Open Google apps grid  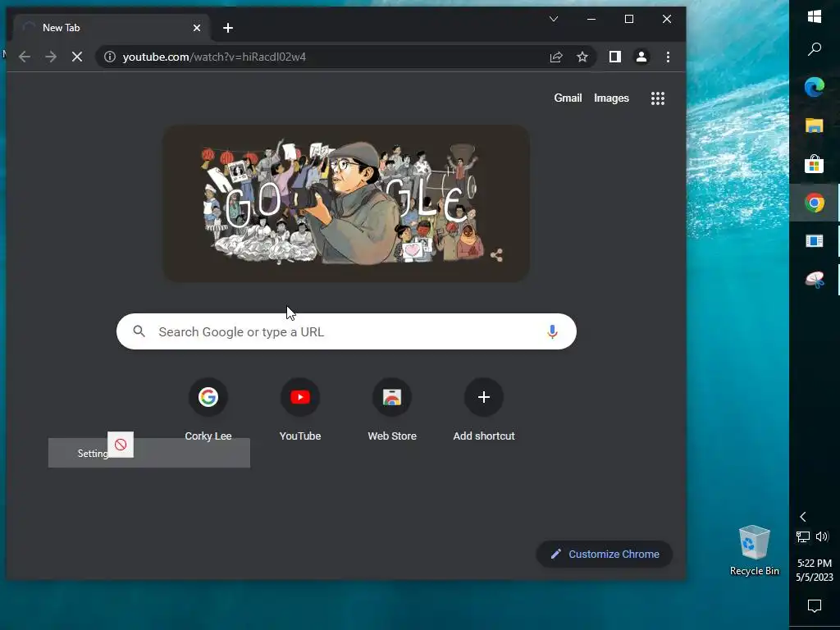(x=658, y=98)
